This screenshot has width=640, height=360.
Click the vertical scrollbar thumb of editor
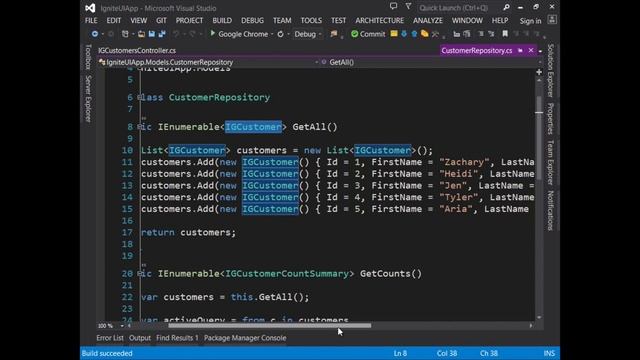click(x=539, y=137)
